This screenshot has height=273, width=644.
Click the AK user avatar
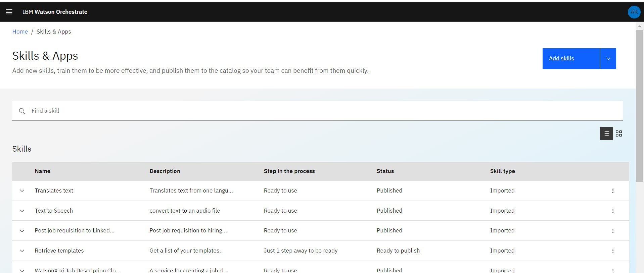634,12
